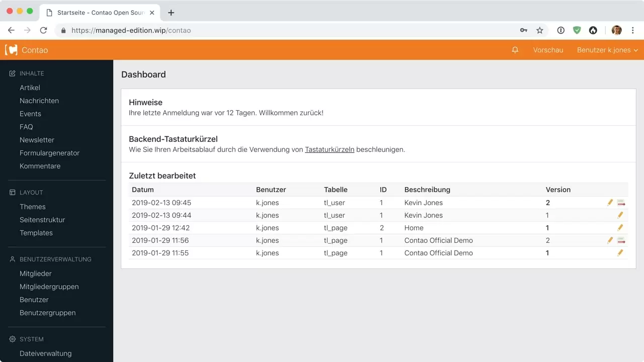Open a new browser tab
The image size is (644, 362).
coord(171,13)
